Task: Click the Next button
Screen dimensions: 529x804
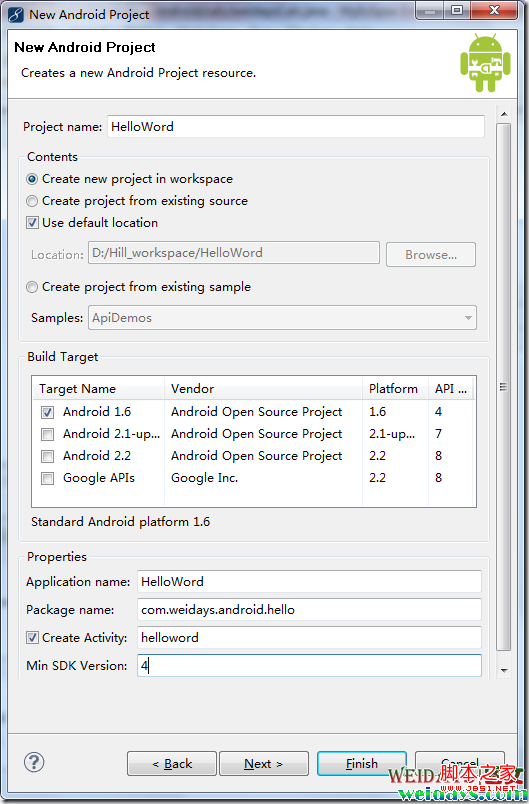Action: coord(264,763)
